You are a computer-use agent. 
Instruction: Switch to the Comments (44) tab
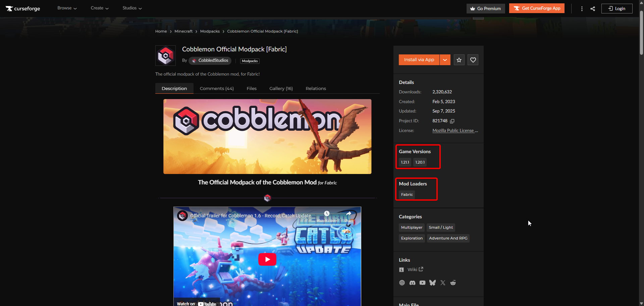(x=217, y=88)
